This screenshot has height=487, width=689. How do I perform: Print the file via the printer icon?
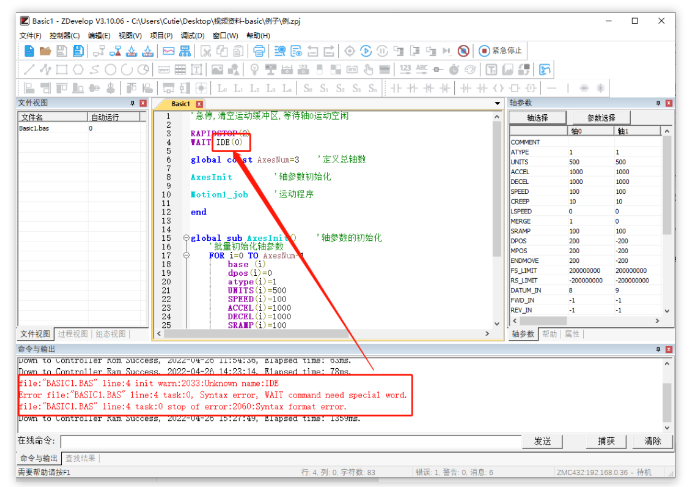pos(259,51)
